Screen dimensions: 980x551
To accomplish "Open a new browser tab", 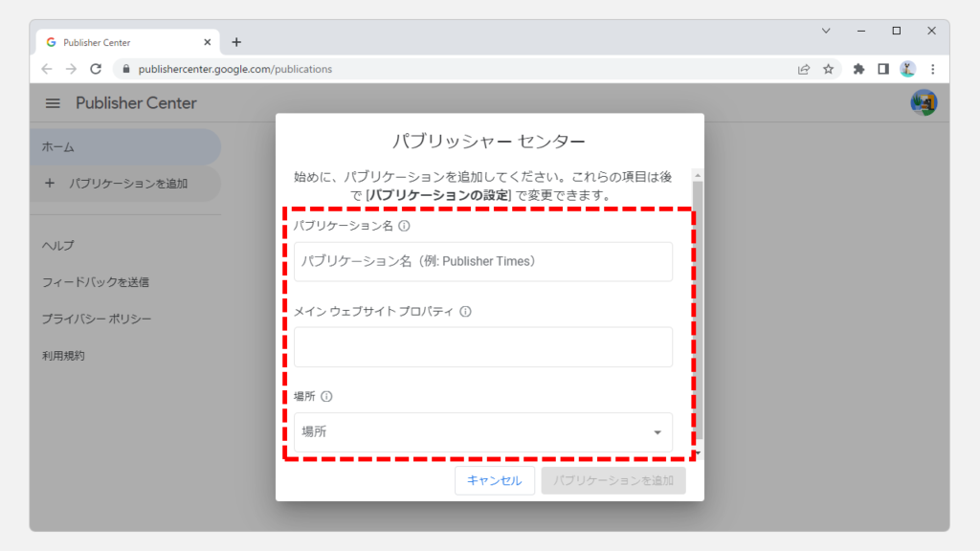I will tap(236, 42).
